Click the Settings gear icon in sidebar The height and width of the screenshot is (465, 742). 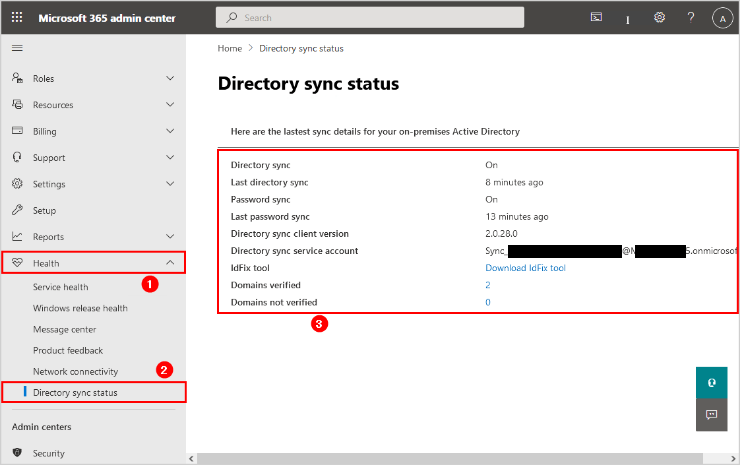[18, 184]
